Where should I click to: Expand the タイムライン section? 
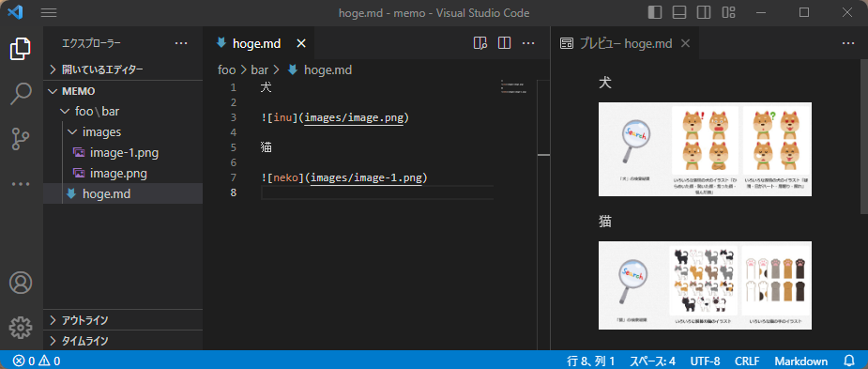[123, 340]
